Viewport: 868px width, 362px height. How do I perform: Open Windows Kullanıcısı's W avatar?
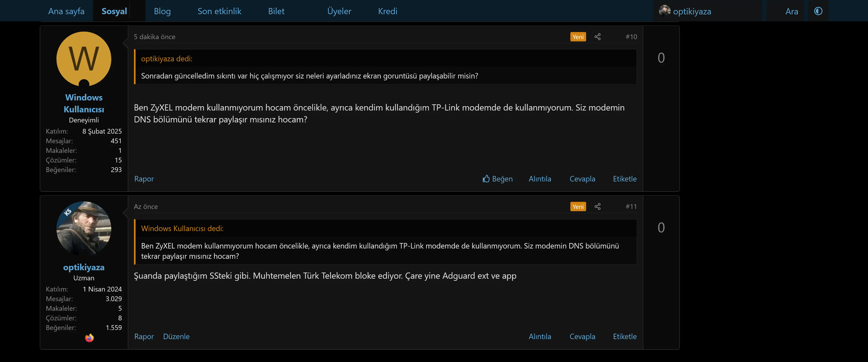(x=84, y=59)
